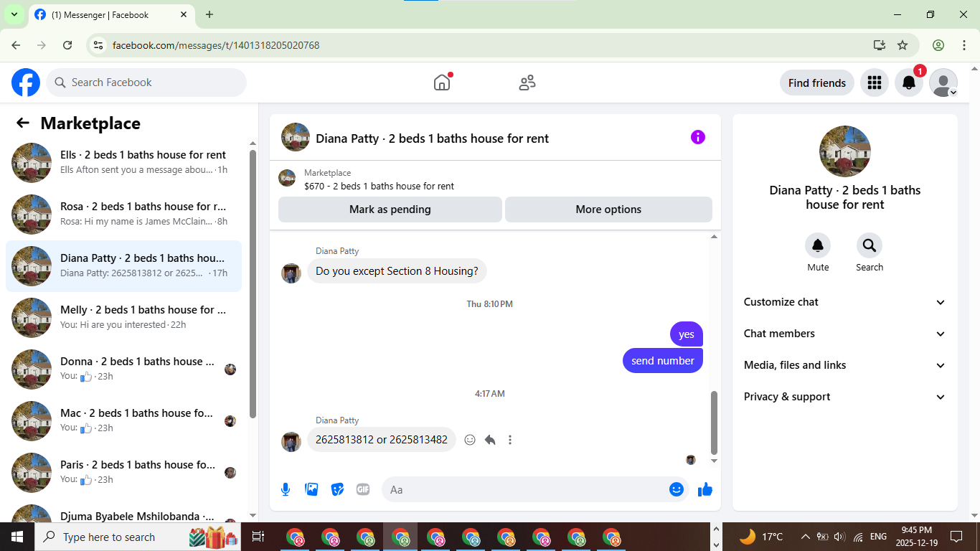Screen dimensions: 980x551
Task: Click the 'send number' message bubble
Action: coord(663,361)
